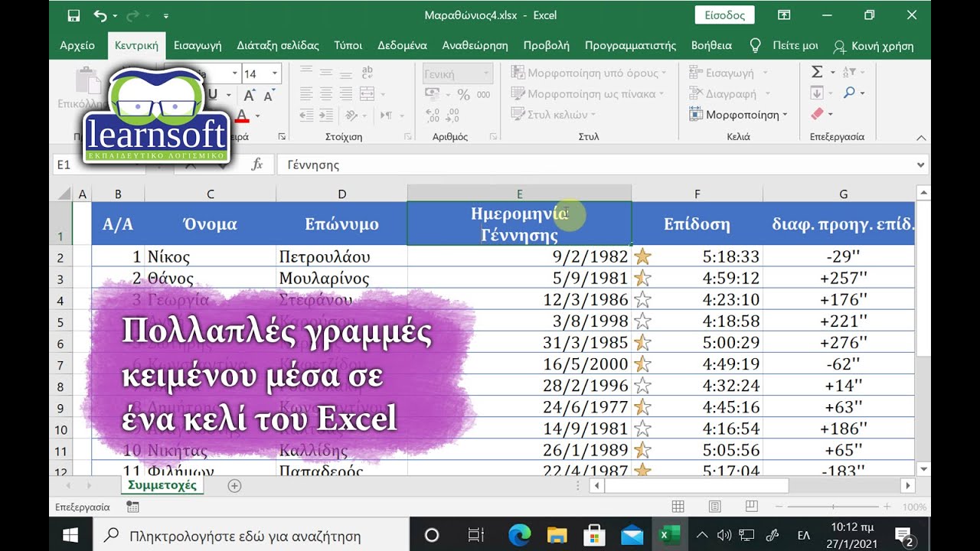Switch to Page Layout view in the status bar

[714, 507]
